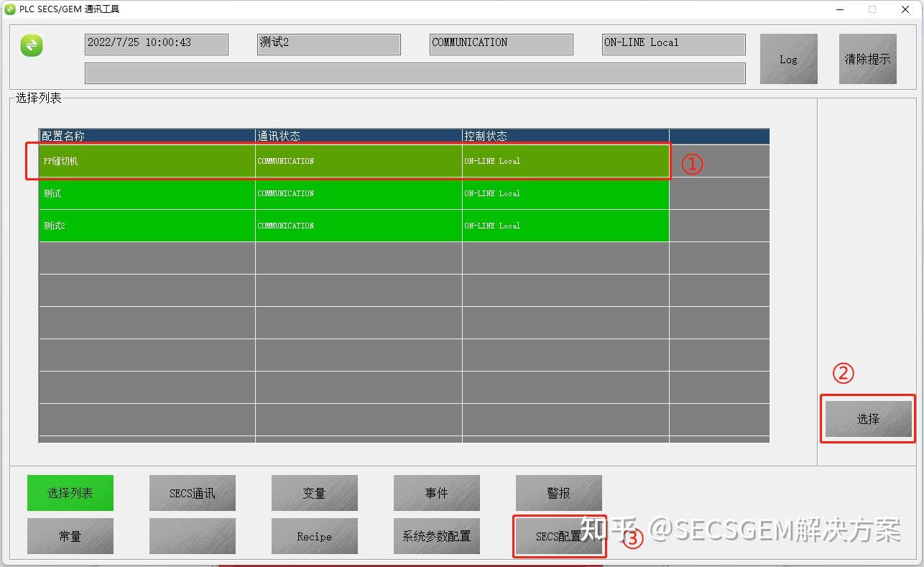Click the COMMUNICATION status display field
The height and width of the screenshot is (567, 924).
[x=501, y=44]
